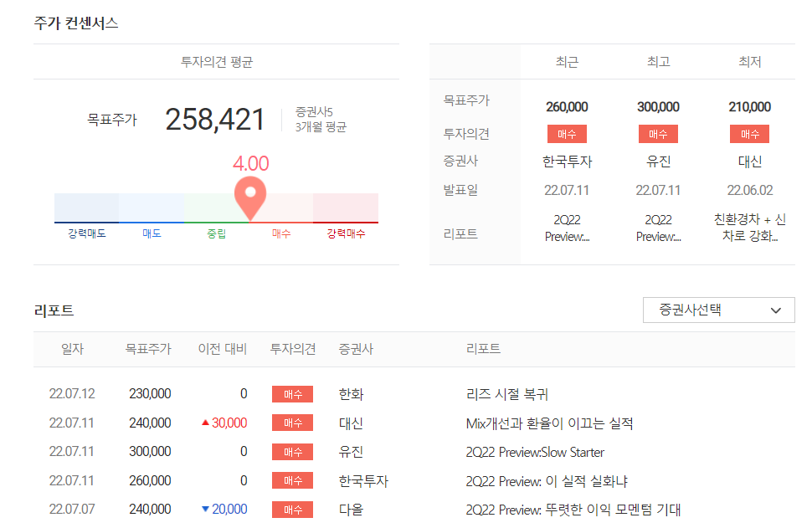The image size is (812, 528).
Task: Select the 일자 column header
Action: tap(73, 349)
